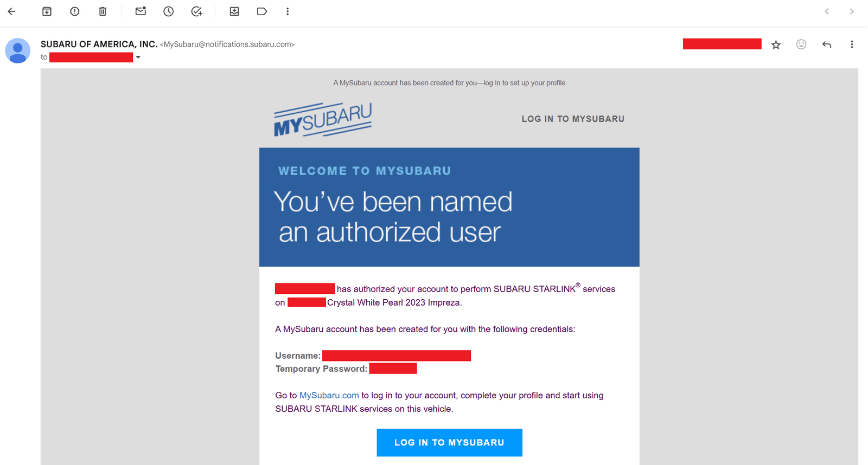Archive this email

[x=47, y=11]
